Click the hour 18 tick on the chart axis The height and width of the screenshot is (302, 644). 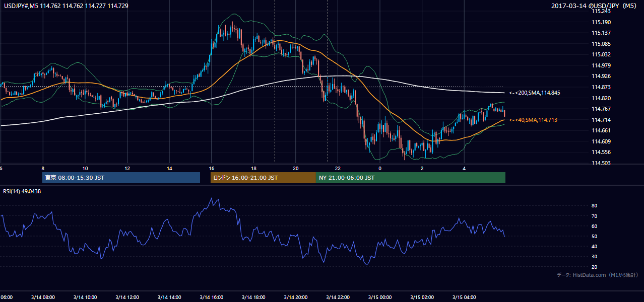point(253,168)
